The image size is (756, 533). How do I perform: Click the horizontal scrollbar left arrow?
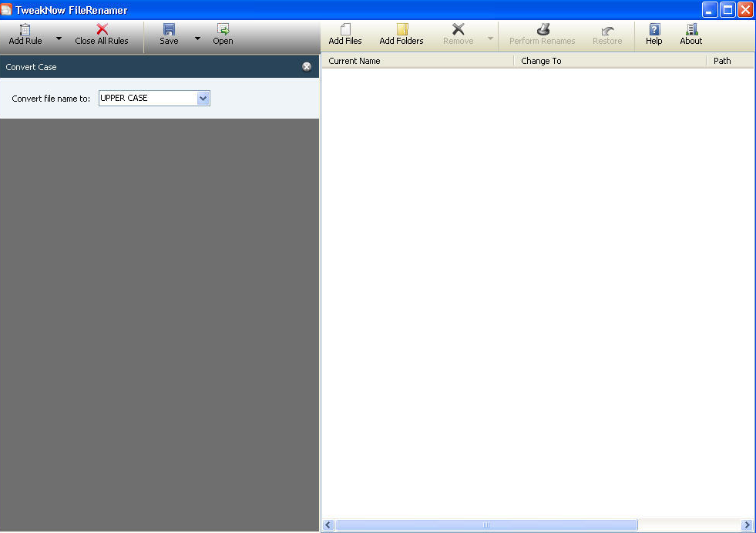(328, 525)
